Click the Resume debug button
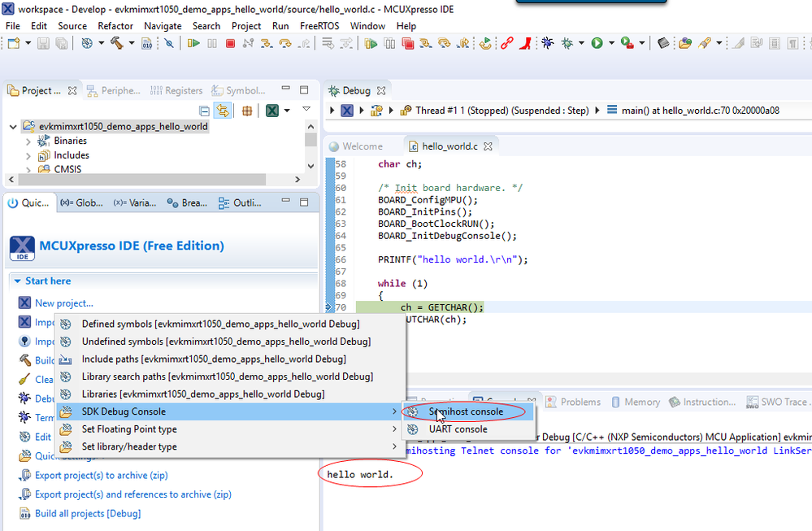 point(193,44)
